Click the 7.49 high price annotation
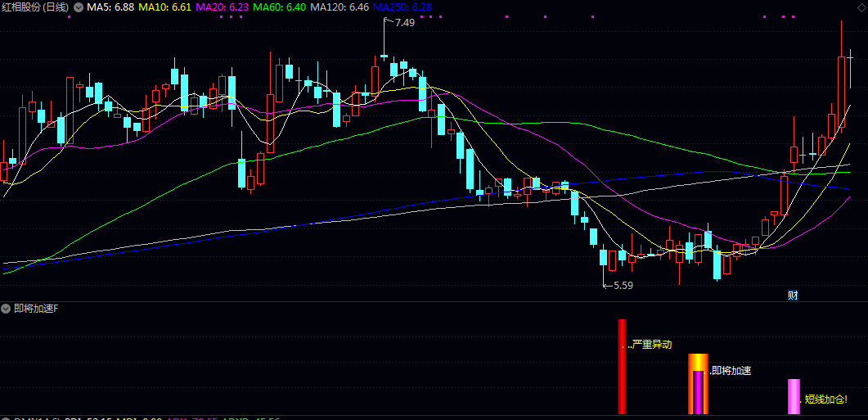The height and width of the screenshot is (420, 868). tap(404, 23)
